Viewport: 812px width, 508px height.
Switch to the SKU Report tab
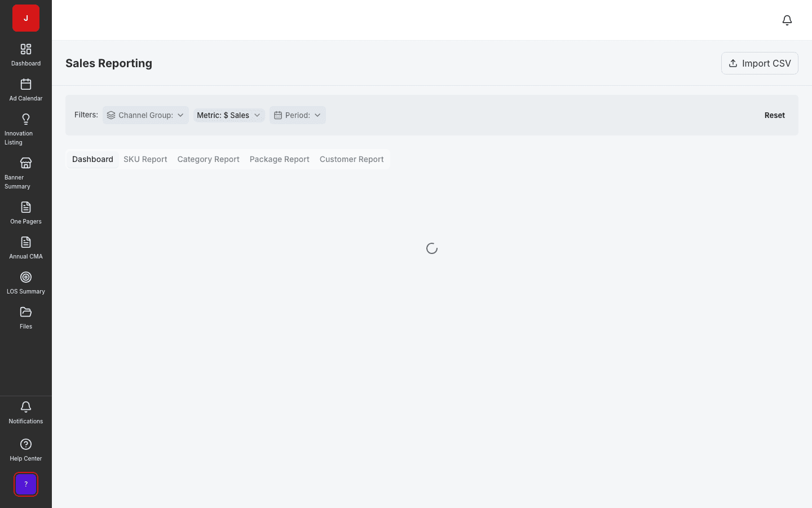[145, 159]
